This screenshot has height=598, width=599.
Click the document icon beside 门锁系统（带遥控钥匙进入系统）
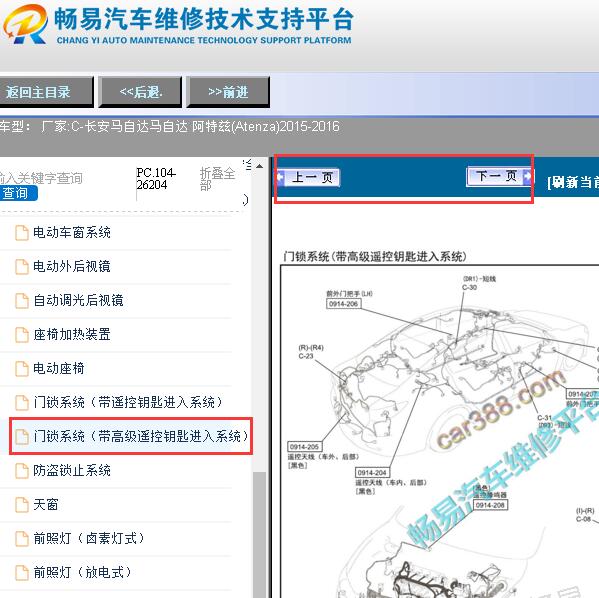(22, 403)
